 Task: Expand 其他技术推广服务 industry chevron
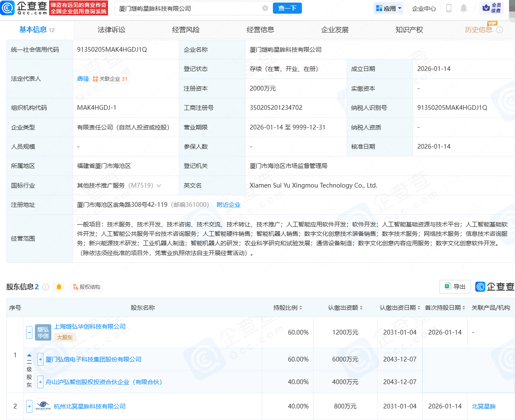pos(159,186)
